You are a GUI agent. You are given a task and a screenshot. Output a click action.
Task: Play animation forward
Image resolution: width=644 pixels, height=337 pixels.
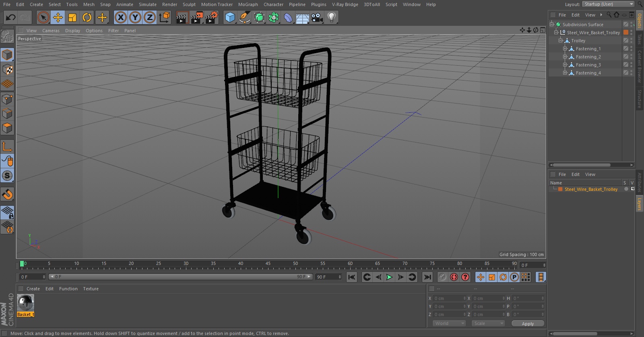[389, 277]
